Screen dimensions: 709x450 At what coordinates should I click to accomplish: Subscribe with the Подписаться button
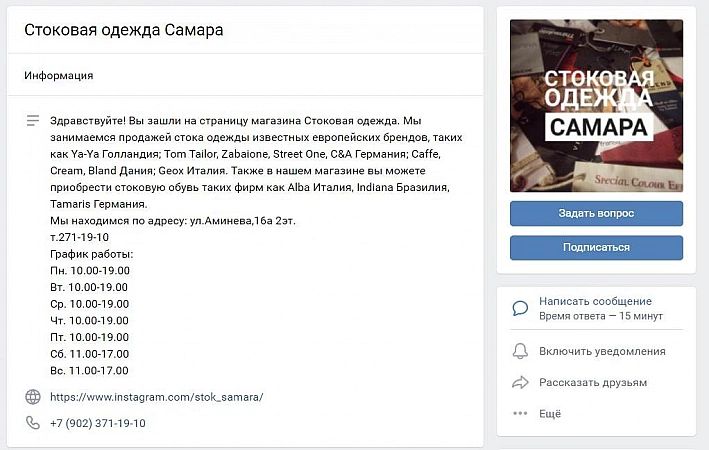(x=596, y=247)
